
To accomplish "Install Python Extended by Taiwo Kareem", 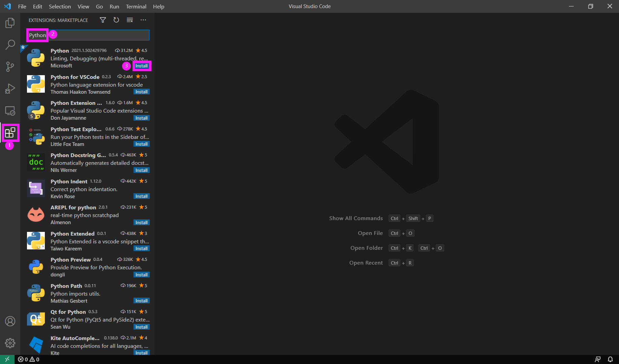I will point(142,248).
